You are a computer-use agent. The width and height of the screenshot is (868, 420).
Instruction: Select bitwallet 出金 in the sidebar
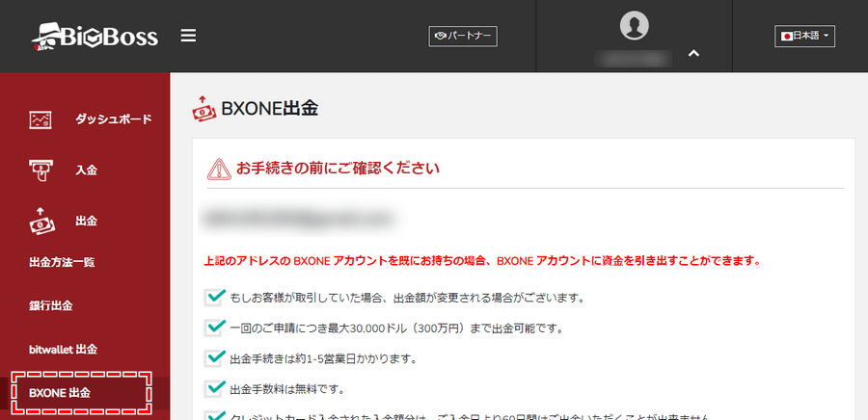click(63, 350)
